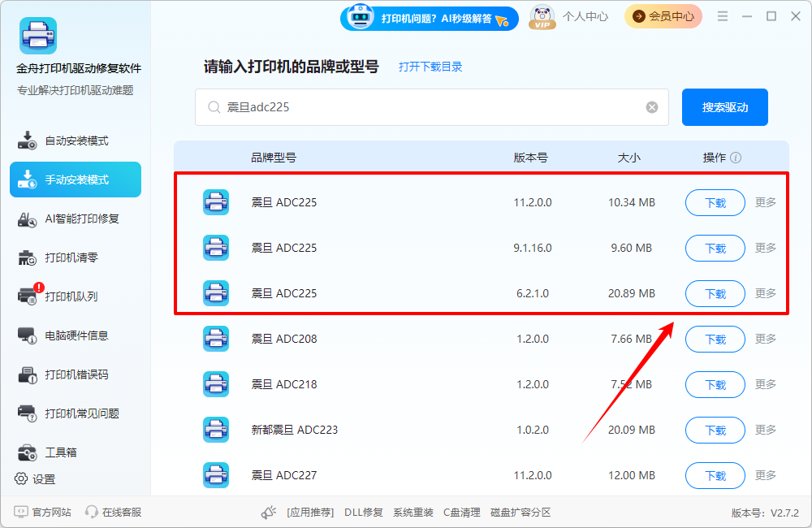Switch to 自动安装模式
This screenshot has width=812, height=528.
[x=76, y=141]
